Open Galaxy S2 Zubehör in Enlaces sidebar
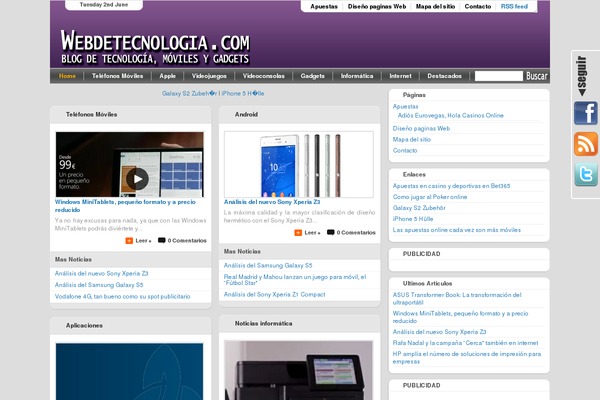The height and width of the screenshot is (400, 600). pyautogui.click(x=419, y=208)
